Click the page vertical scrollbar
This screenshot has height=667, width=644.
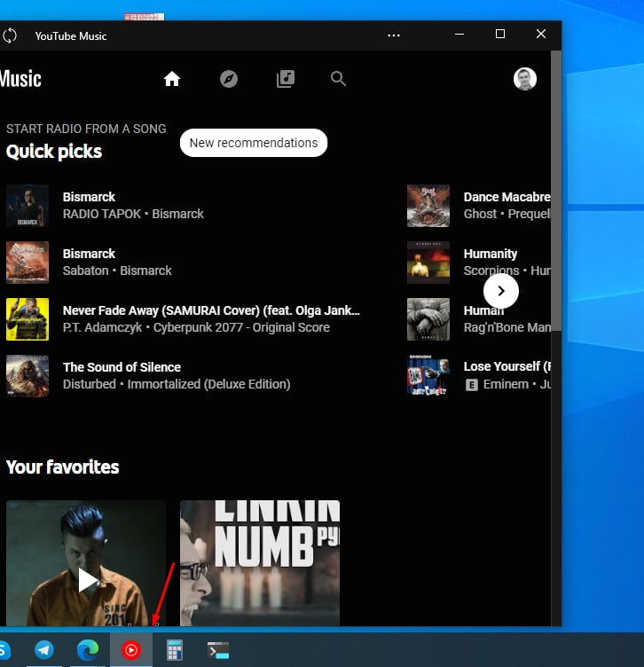tap(555, 190)
